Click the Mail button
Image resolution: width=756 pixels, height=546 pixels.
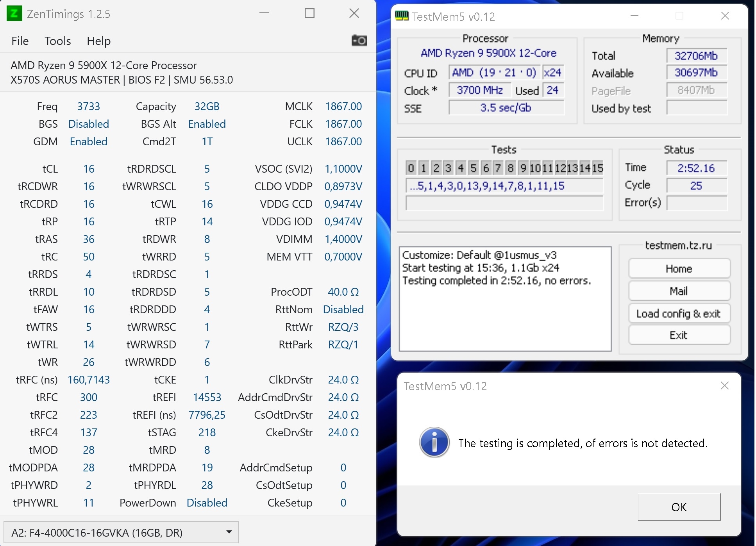(679, 291)
